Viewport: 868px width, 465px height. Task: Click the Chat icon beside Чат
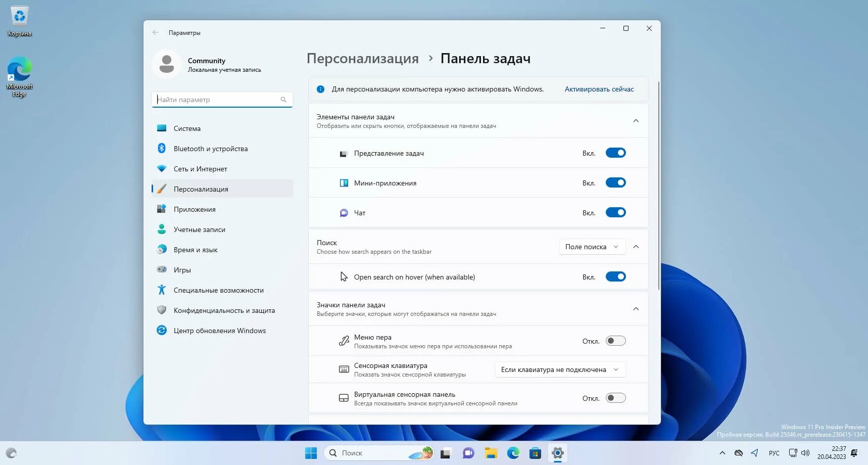click(344, 213)
